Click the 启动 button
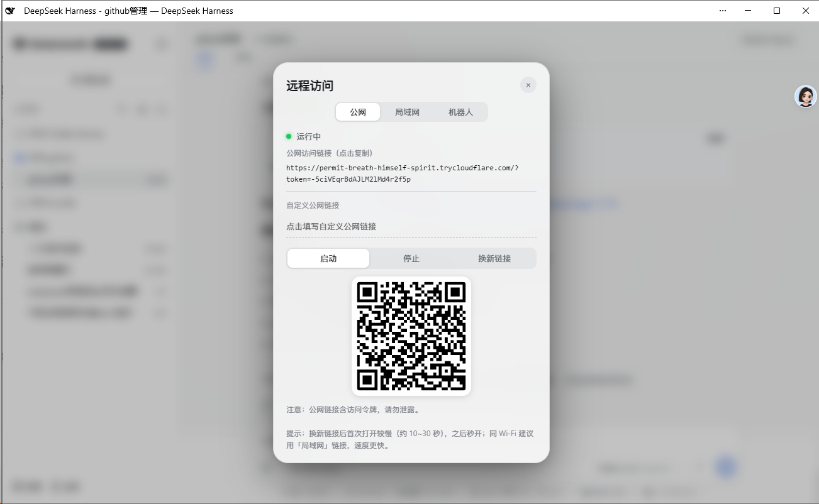819x504 pixels. tap(328, 258)
